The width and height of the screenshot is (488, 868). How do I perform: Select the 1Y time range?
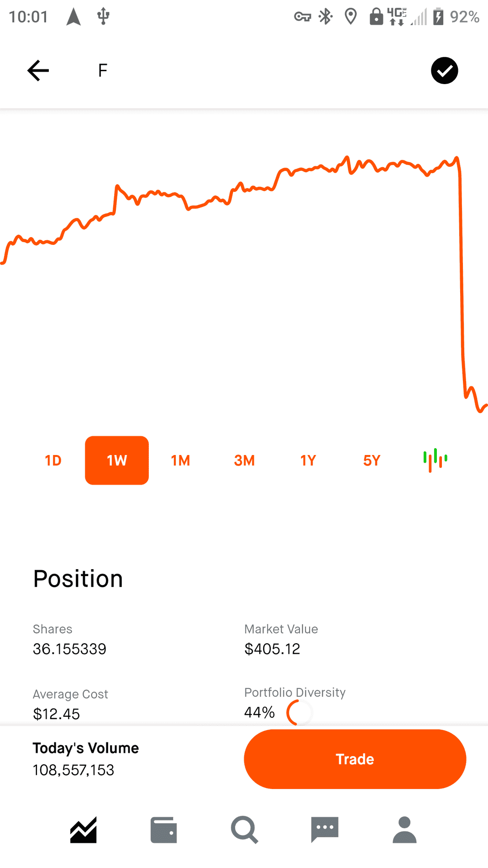point(308,460)
